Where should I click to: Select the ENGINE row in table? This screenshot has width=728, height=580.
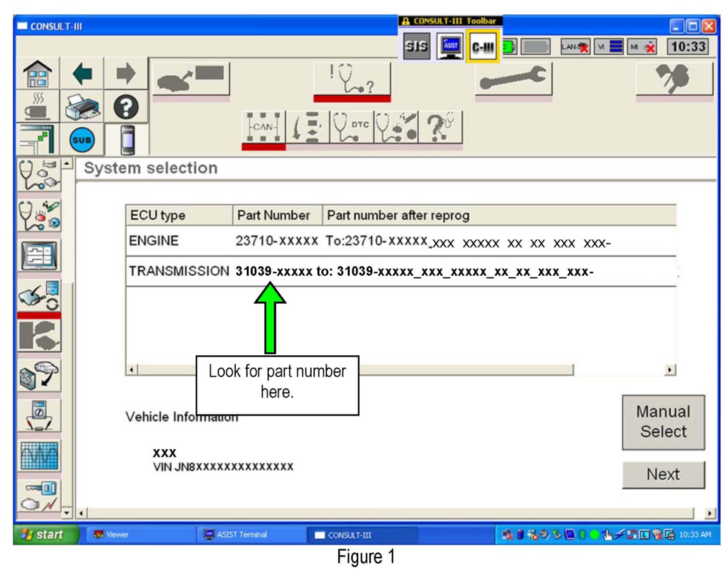[401, 241]
